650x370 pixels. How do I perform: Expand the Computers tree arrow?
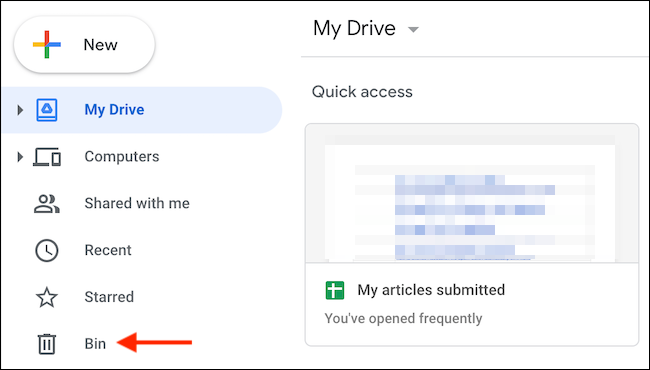click(20, 157)
